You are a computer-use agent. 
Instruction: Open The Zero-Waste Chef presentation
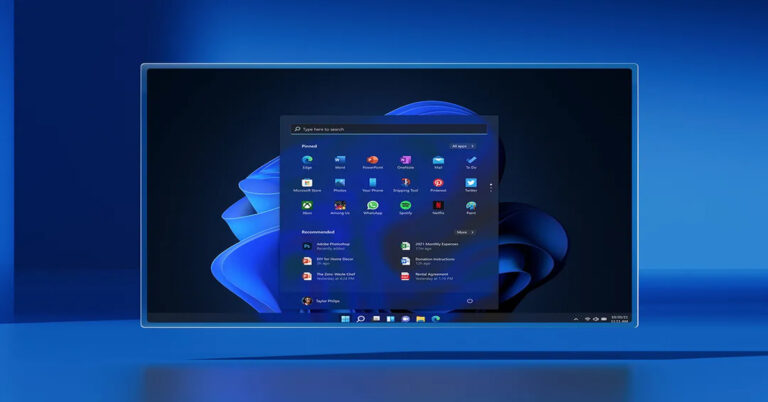click(329, 276)
